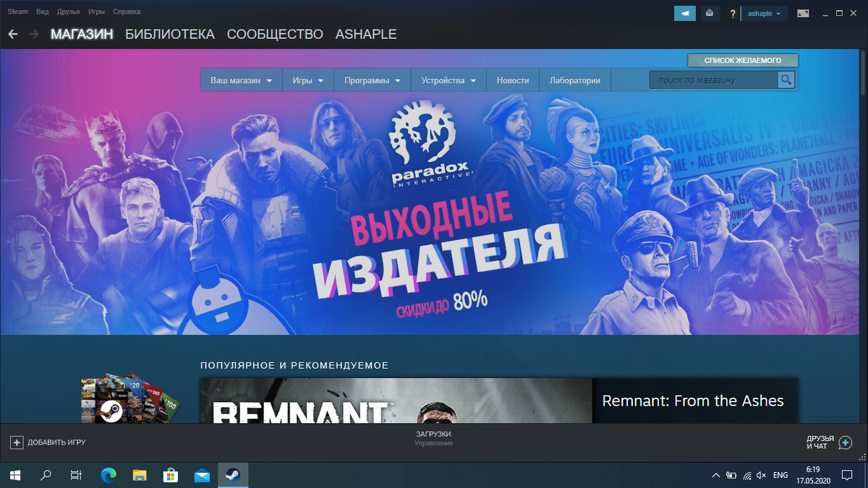This screenshot has height=488, width=868.
Task: Click Друзья и чат label
Action: click(820, 442)
